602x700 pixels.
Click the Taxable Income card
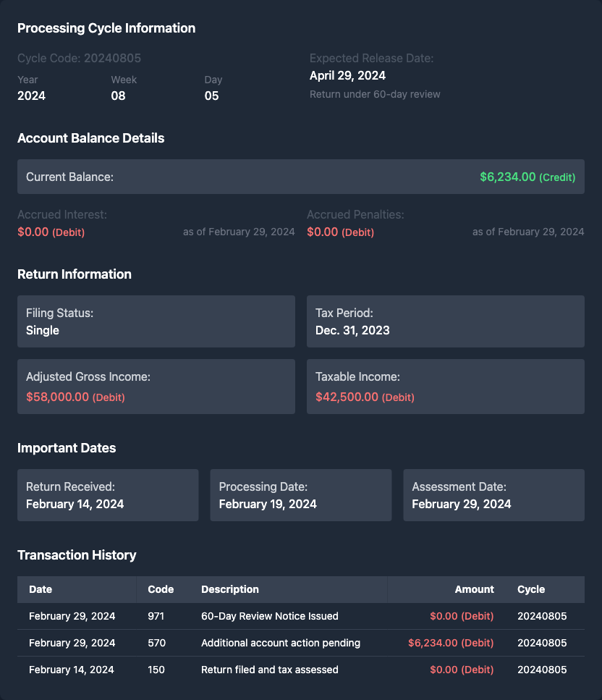click(445, 387)
